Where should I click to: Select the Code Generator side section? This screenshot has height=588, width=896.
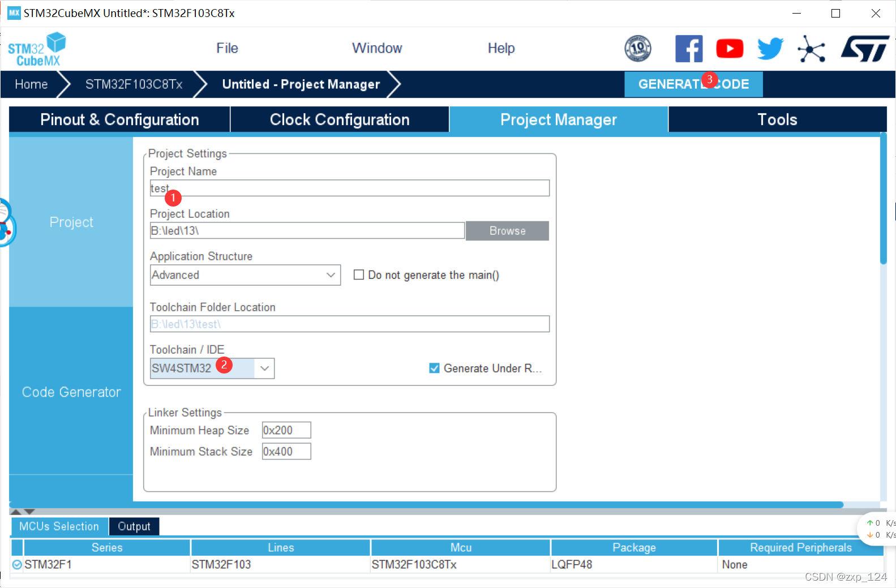coord(71,392)
